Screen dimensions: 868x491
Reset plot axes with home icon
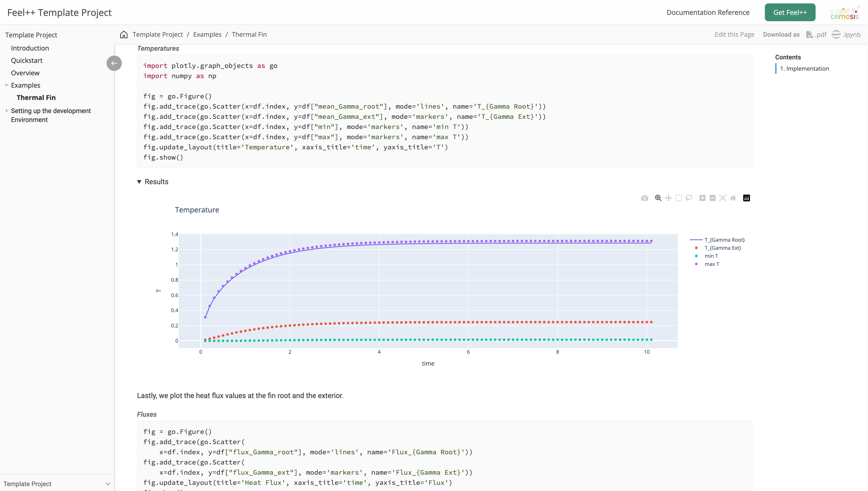click(733, 198)
